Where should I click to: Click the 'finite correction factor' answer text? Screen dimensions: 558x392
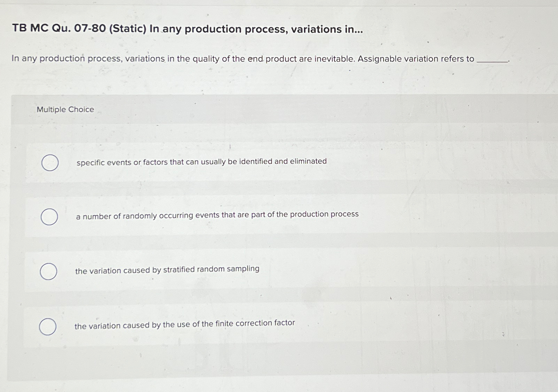(x=184, y=323)
